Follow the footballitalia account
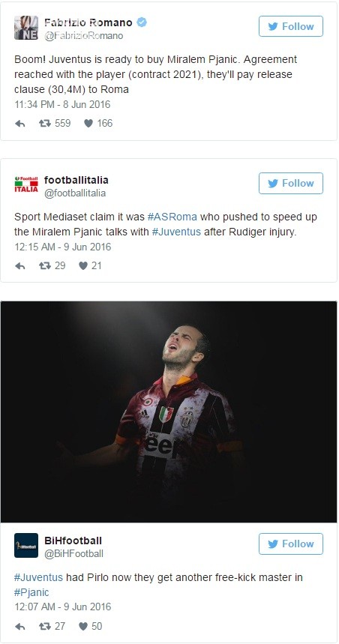Viewport: 339px width, 644px height. point(291,183)
